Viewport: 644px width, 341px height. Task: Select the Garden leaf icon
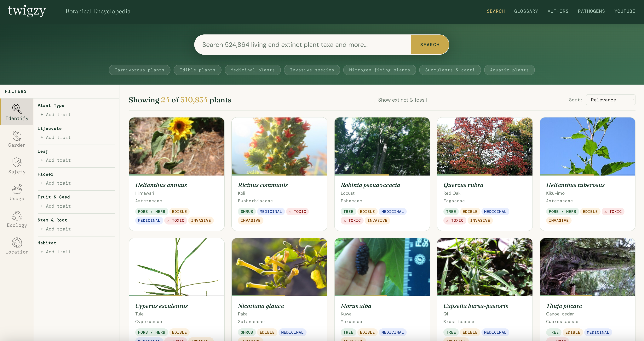click(17, 136)
